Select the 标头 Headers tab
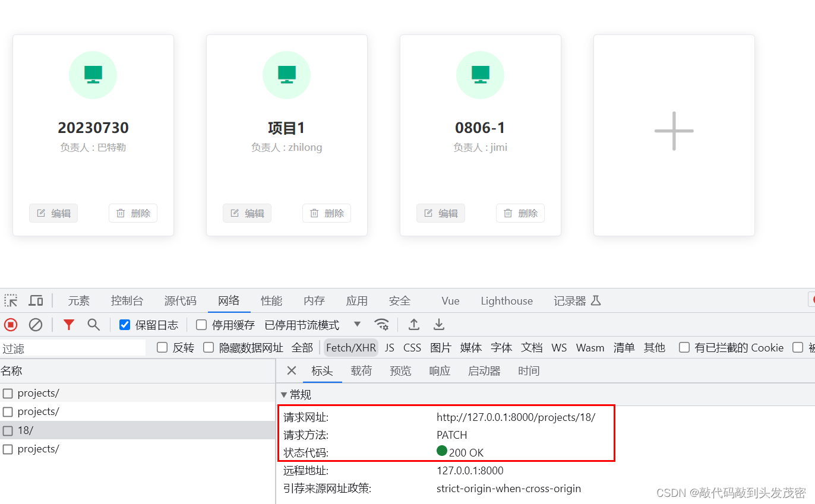The height and width of the screenshot is (504, 815). tap(322, 371)
